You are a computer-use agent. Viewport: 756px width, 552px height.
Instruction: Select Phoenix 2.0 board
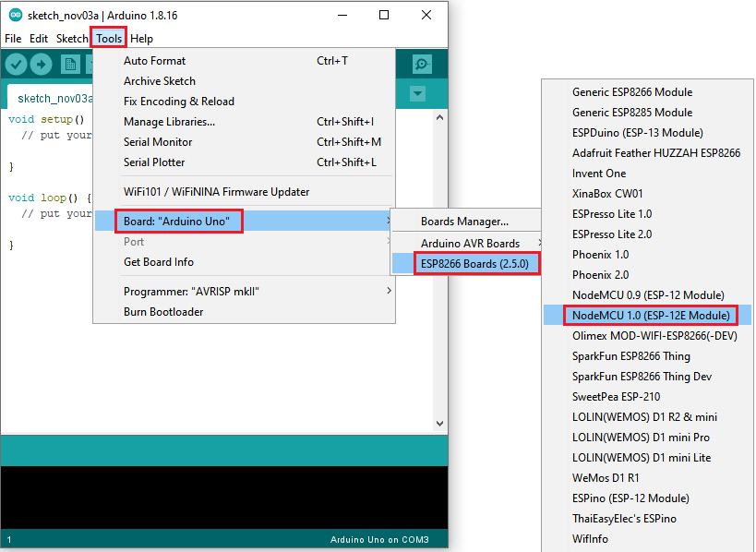[x=647, y=274]
